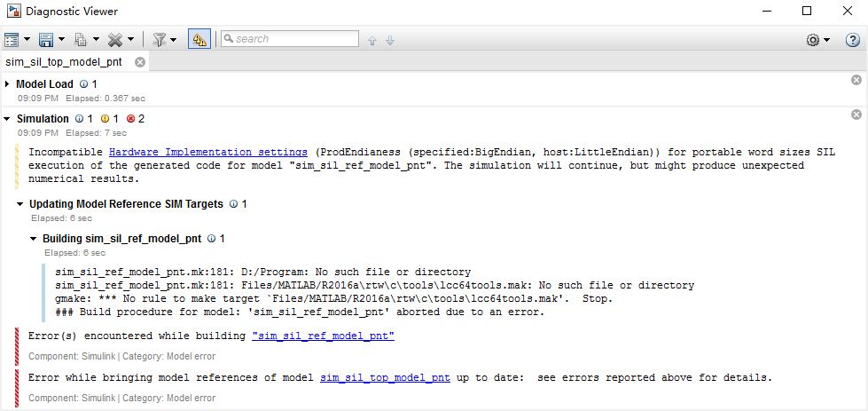
Task: Open the "sim_sil_ref_model_pnt" model link
Action: pyautogui.click(x=324, y=336)
